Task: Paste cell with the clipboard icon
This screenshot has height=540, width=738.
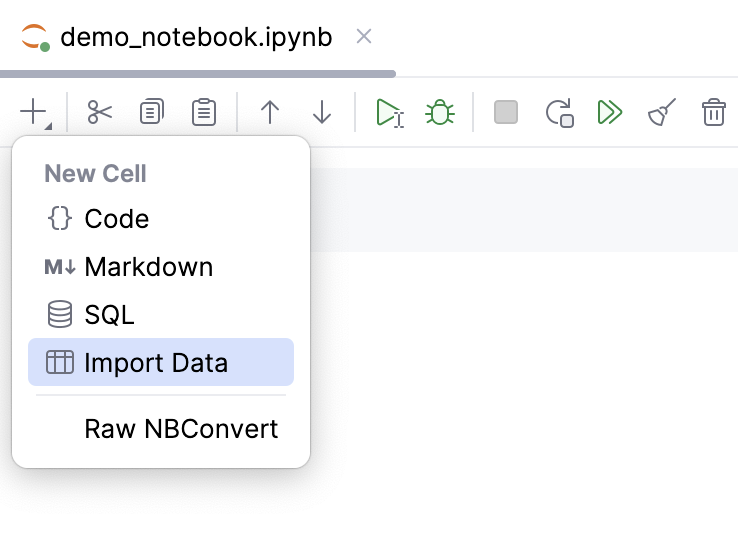Action: [204, 112]
